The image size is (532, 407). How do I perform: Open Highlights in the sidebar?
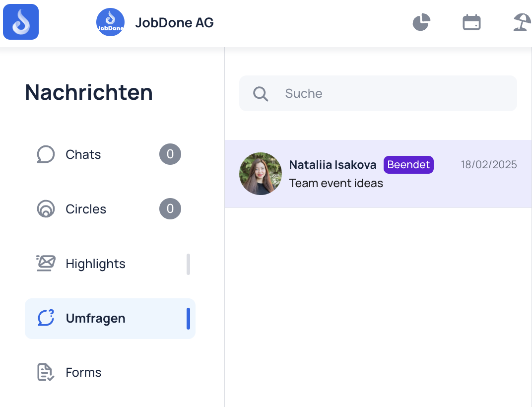coord(110,264)
